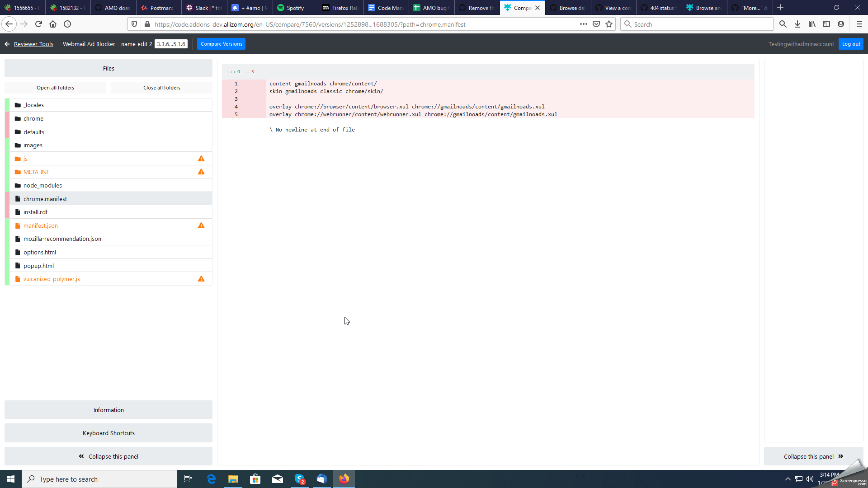Viewport: 868px width, 488px height.
Task: Open the page actions three-dots icon
Action: pos(584,24)
